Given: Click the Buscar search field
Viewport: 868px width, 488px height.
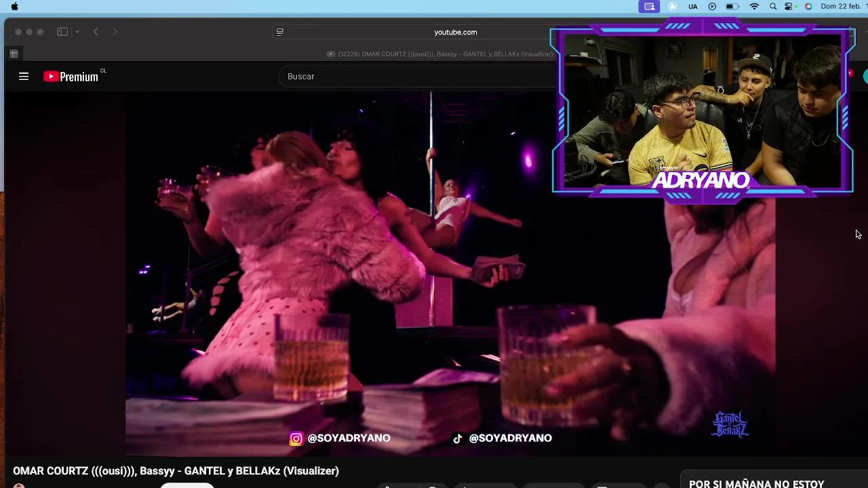Looking at the screenshot, I should coord(417,77).
